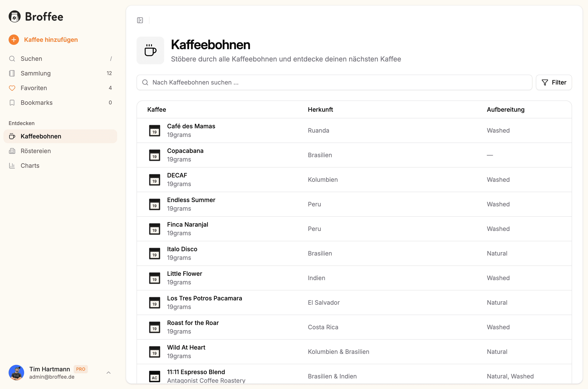Click the Kolumbien & Brasilien origin cell
Image resolution: width=588 pixels, height=389 pixels.
tap(339, 351)
